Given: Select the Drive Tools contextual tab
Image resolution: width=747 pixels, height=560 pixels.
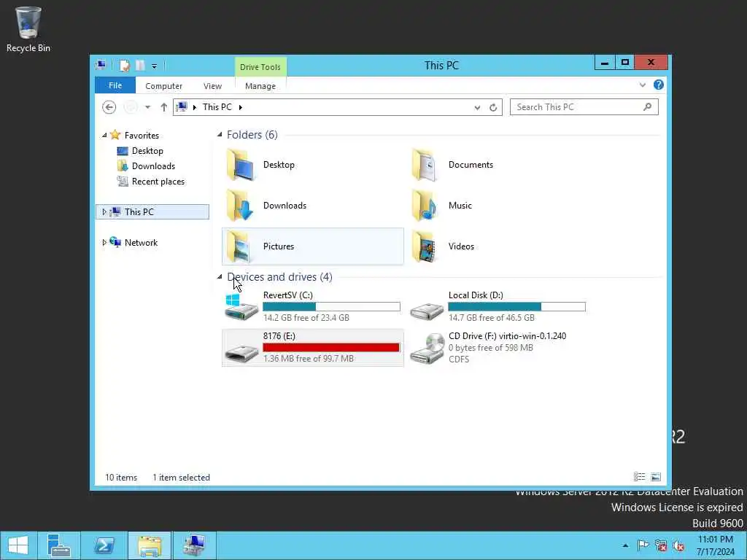Looking at the screenshot, I should click(x=260, y=66).
